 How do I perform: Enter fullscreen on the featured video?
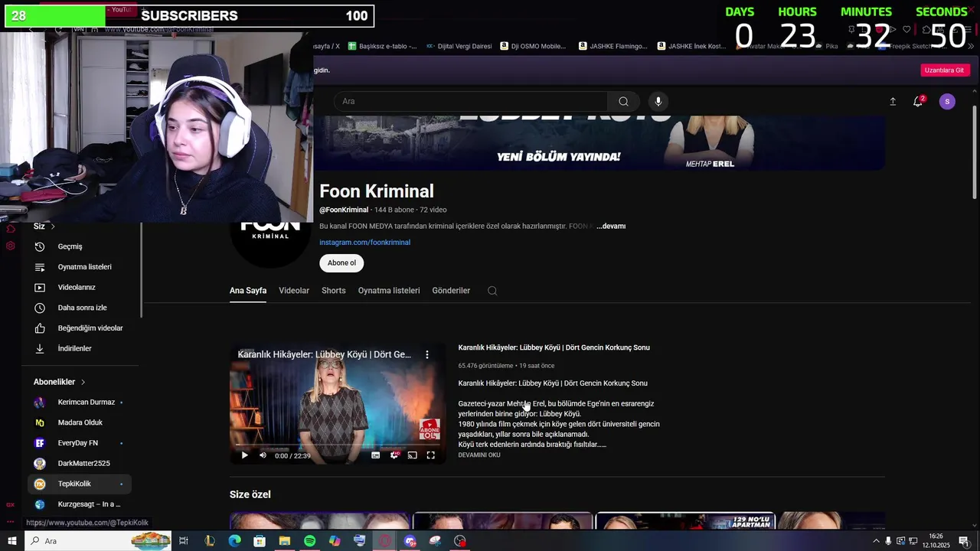click(x=431, y=455)
